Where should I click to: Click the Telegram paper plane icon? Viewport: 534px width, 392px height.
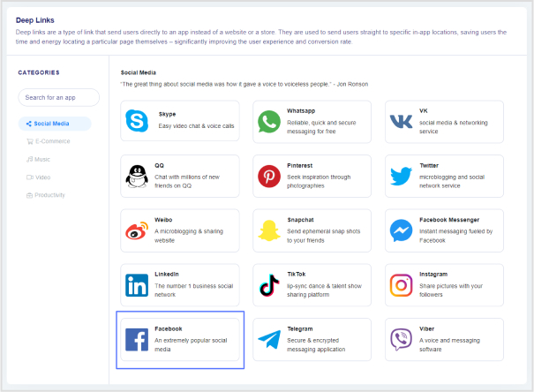click(x=269, y=340)
